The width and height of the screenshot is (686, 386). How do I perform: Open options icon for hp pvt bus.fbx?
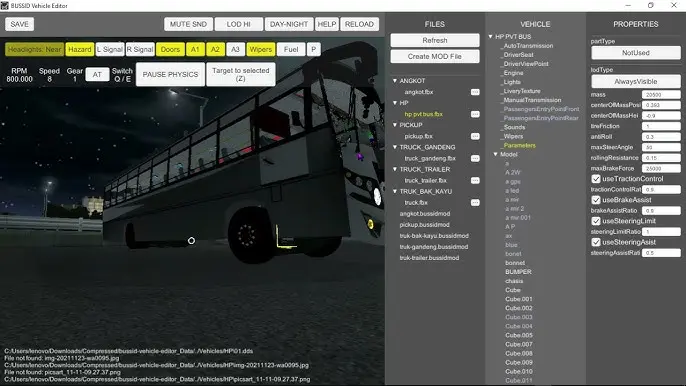point(475,114)
